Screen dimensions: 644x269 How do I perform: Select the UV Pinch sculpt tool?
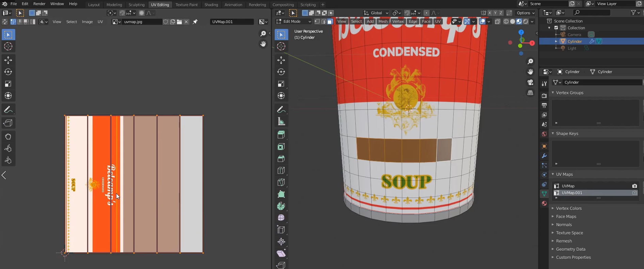pyautogui.click(x=8, y=161)
